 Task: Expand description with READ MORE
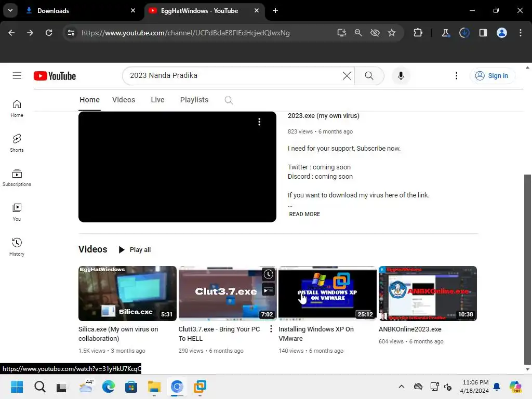(x=304, y=214)
